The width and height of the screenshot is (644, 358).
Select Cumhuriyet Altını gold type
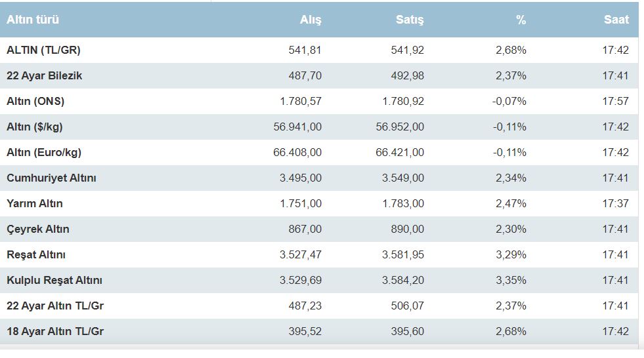52,178
